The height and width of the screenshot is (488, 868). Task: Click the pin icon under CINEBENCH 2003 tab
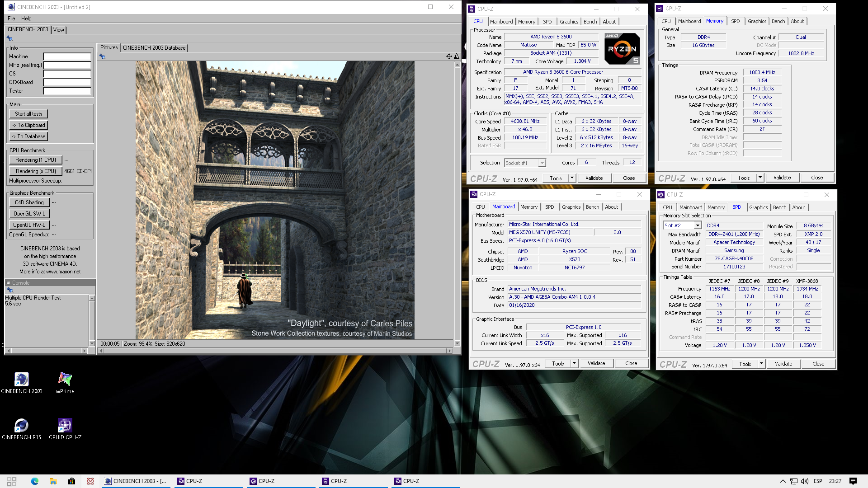[x=9, y=38]
